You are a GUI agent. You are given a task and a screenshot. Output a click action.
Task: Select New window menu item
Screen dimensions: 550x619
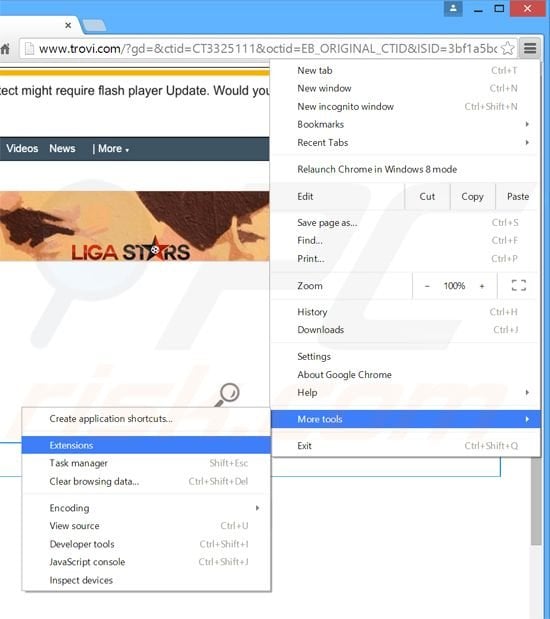(x=405, y=88)
